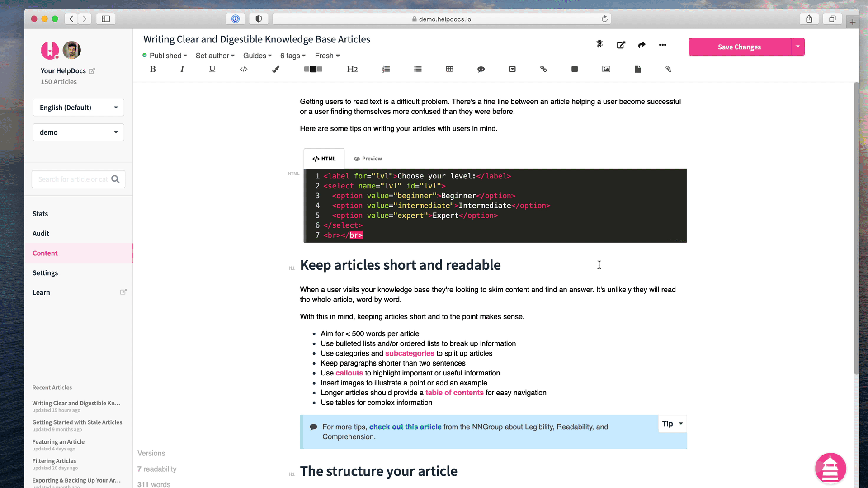Insert an image with the picture icon
Viewport: 868px width, 488px height.
pos(606,69)
